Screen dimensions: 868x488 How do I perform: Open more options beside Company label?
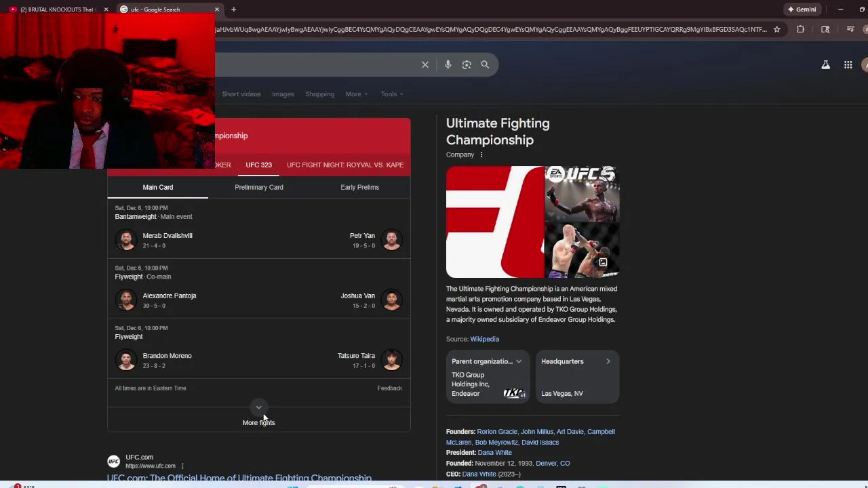pyautogui.click(x=481, y=155)
